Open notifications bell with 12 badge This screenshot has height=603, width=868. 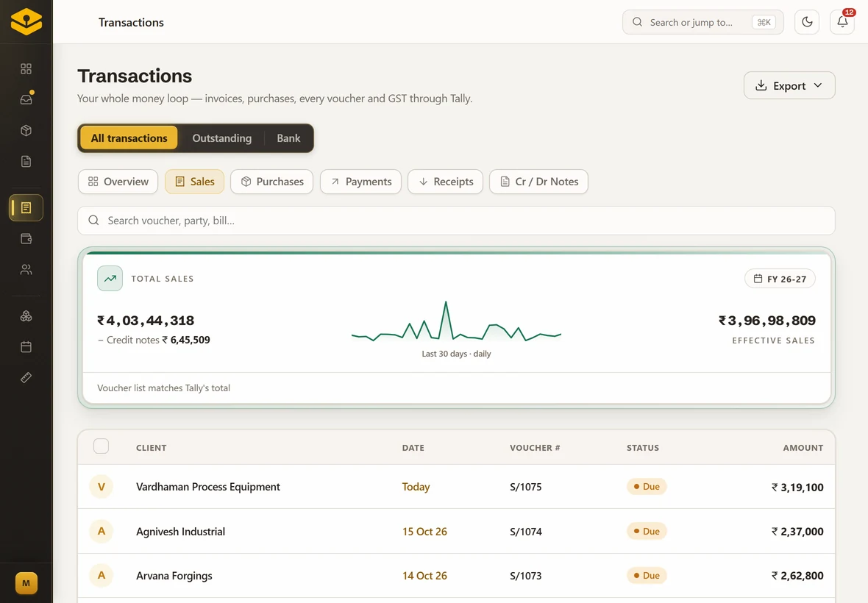[x=842, y=22]
